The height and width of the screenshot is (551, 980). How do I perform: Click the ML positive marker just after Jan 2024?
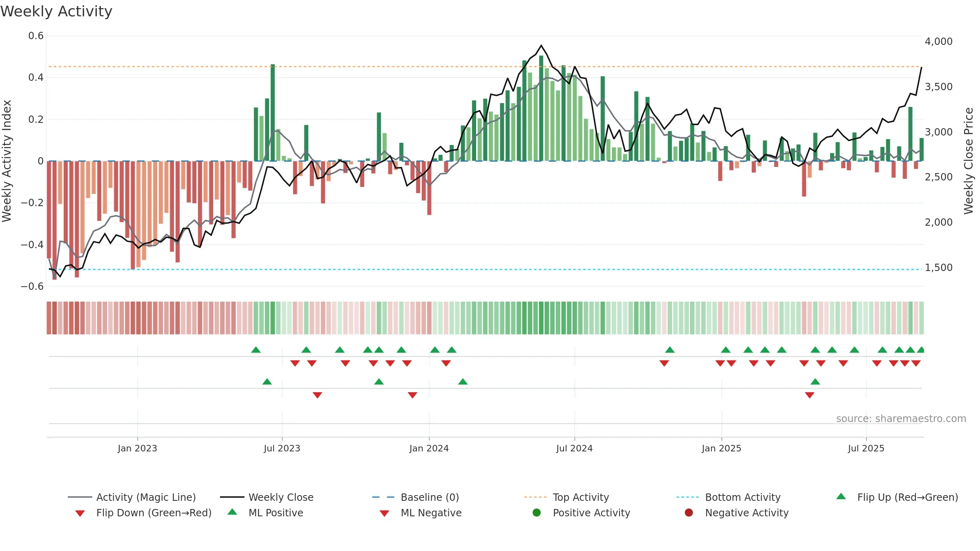point(463,382)
